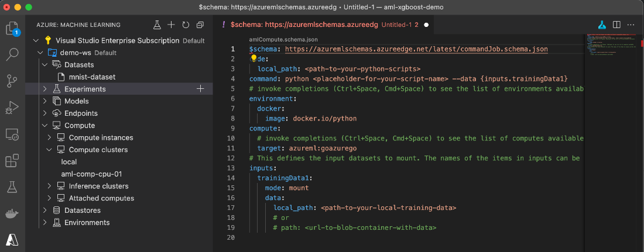Screen dimensions: 644x252
Task: Click the path-to-your-python-scripts placeholder
Action: 362,69
